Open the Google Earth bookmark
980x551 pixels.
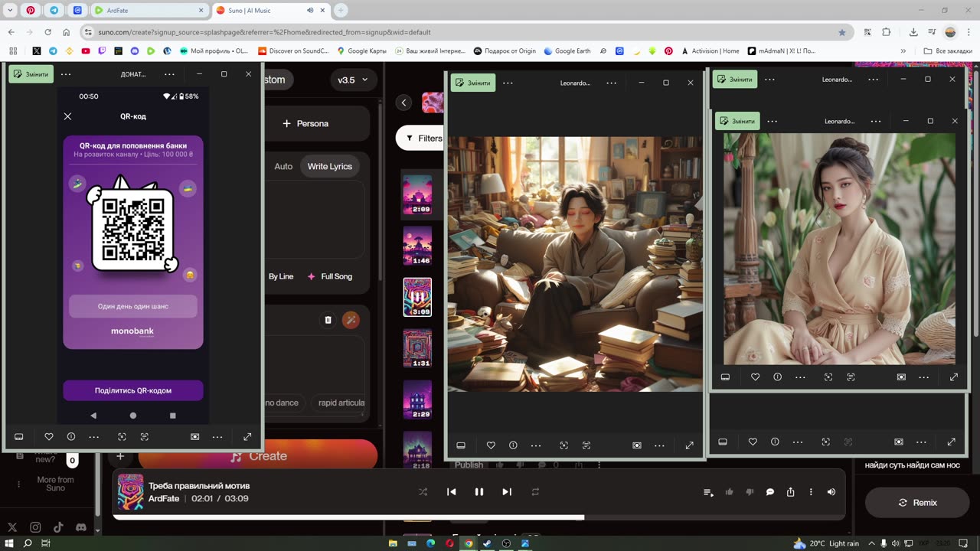coord(567,51)
